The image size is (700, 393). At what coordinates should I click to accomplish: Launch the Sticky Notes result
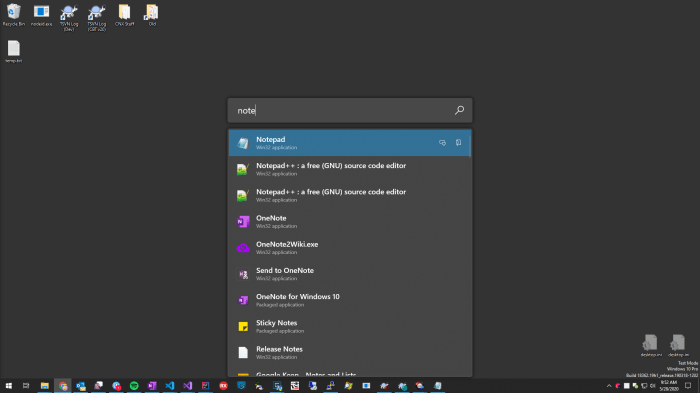coord(350,326)
